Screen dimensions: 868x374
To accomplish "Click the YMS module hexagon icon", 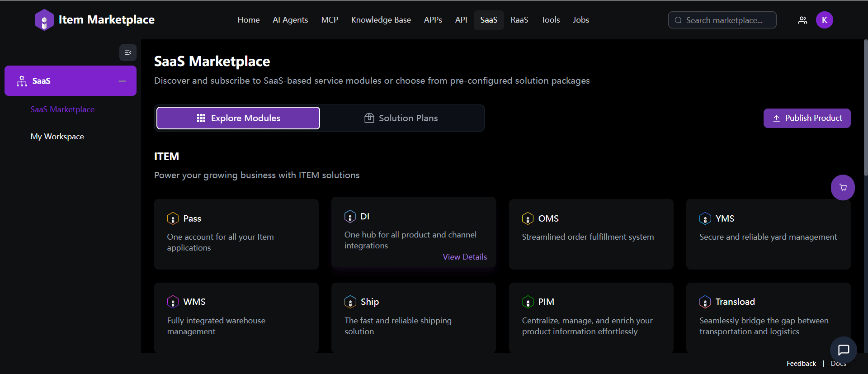I will [705, 218].
